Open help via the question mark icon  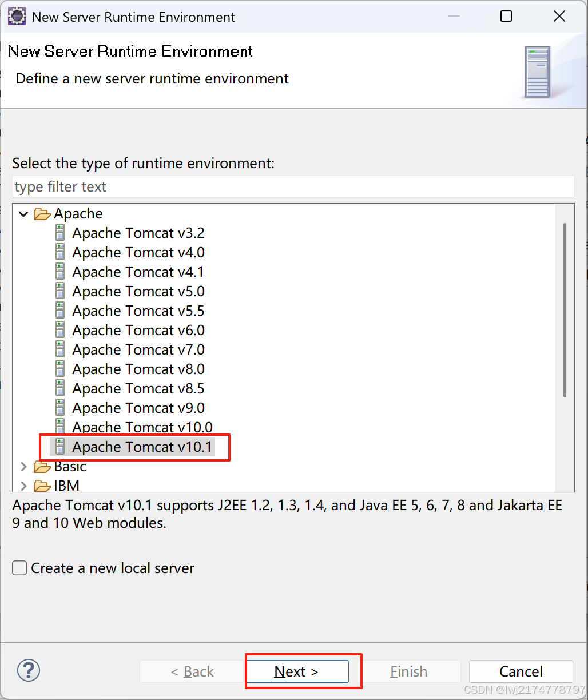tap(29, 670)
